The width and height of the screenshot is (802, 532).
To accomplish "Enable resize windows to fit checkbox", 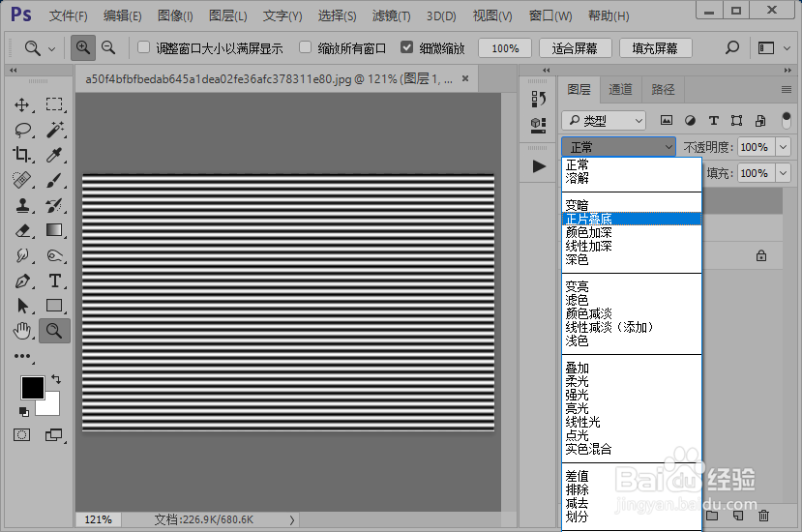I will (x=144, y=47).
